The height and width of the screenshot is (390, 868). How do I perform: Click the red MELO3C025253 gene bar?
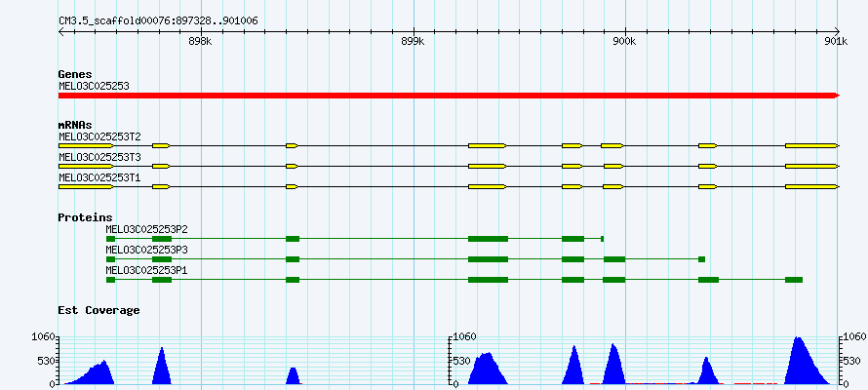pyautogui.click(x=449, y=96)
